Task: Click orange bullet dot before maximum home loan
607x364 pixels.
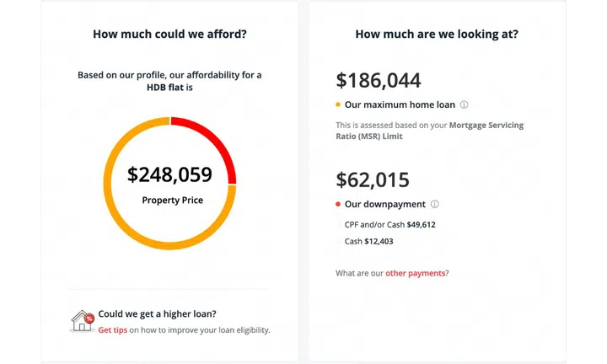Action: pos(338,105)
